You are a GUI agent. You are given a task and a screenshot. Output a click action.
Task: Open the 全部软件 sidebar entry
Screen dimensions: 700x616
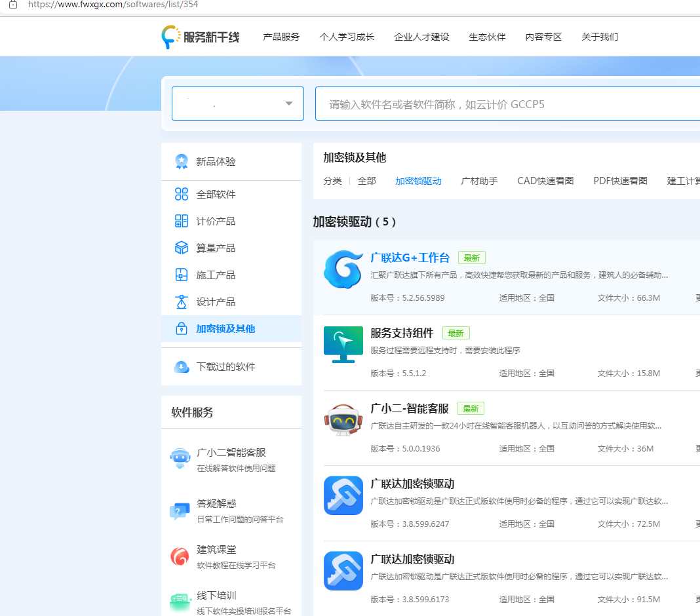231,194
